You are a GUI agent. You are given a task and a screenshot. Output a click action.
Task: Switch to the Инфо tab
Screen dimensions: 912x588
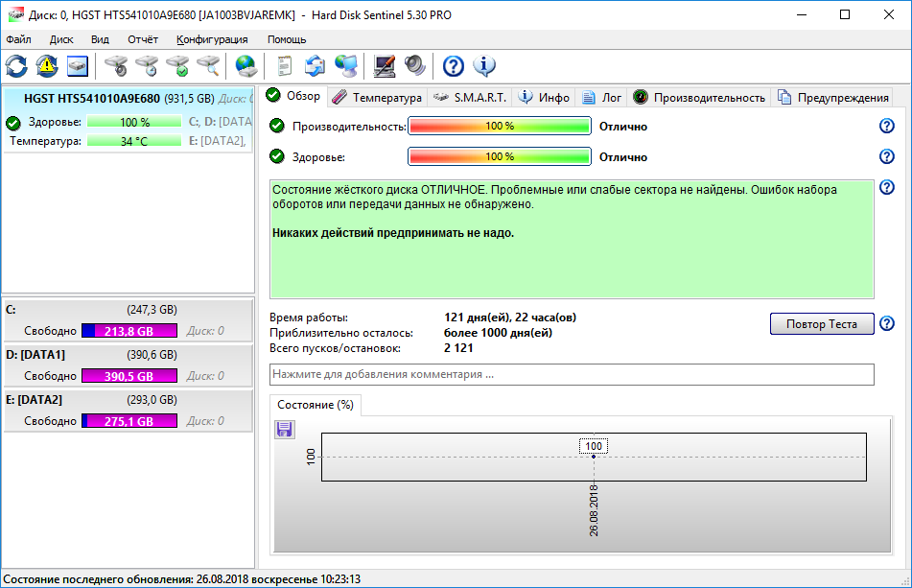(x=544, y=98)
